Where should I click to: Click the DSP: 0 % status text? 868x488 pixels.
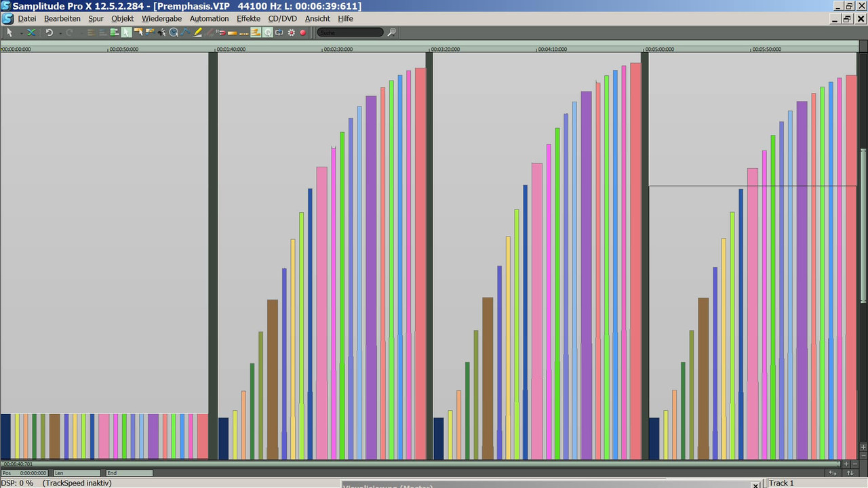(17, 483)
